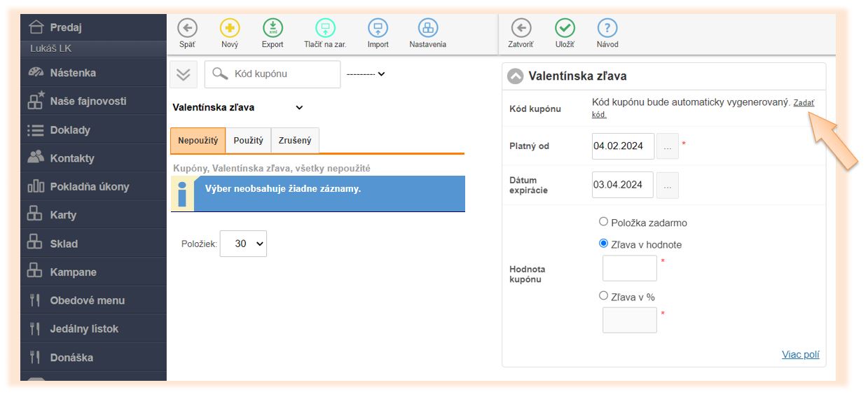
Task: Open Nastavenia settings icon
Action: (427, 28)
